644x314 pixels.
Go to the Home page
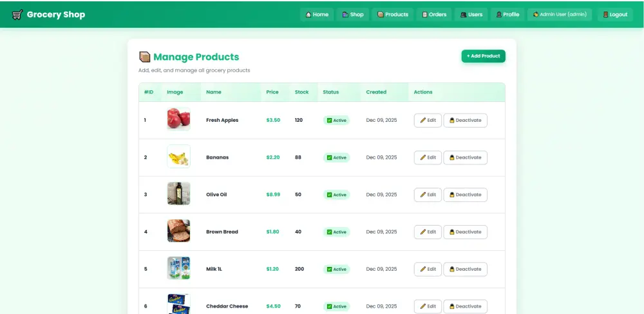coord(317,14)
